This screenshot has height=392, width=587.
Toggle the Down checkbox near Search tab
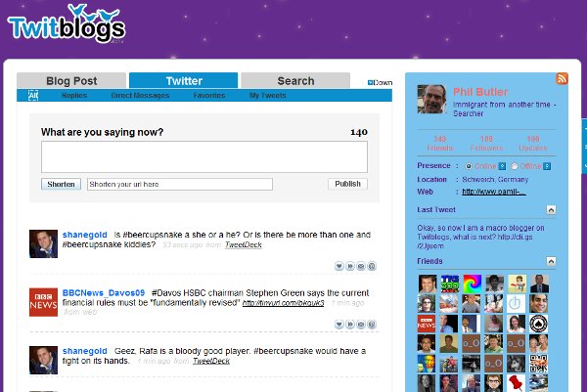point(370,83)
